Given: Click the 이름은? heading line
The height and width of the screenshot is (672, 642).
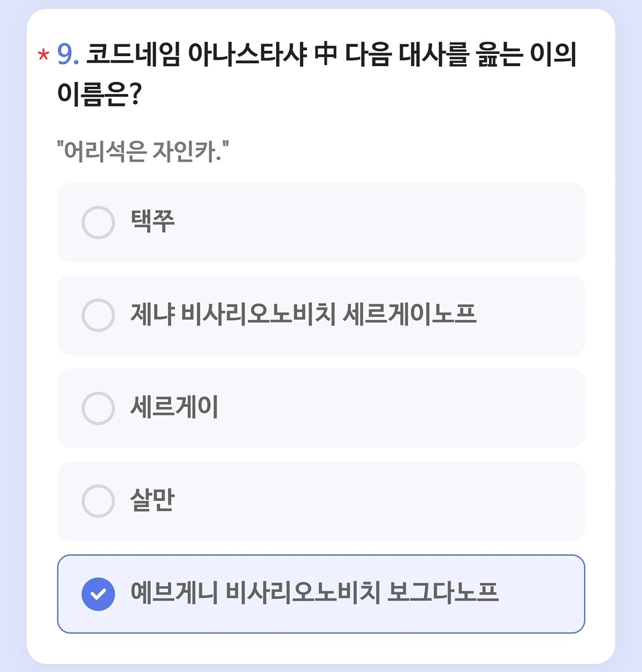Looking at the screenshot, I should click(99, 95).
